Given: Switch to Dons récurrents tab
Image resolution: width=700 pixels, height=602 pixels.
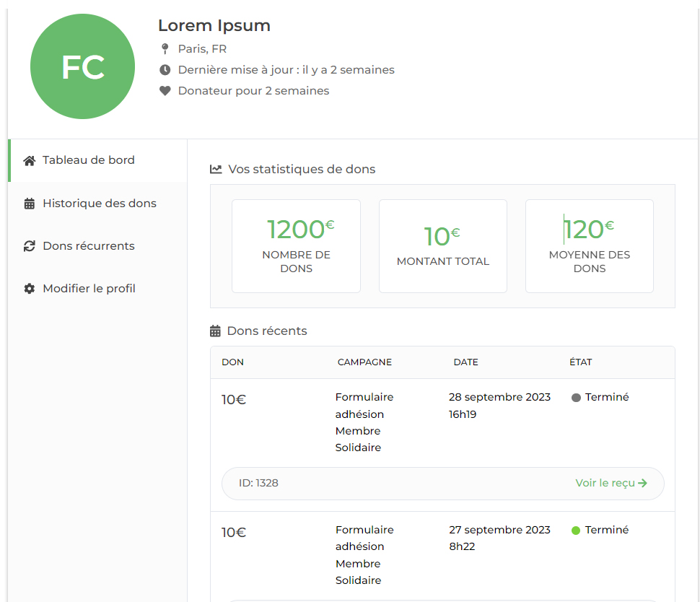Looking at the screenshot, I should point(97,246).
